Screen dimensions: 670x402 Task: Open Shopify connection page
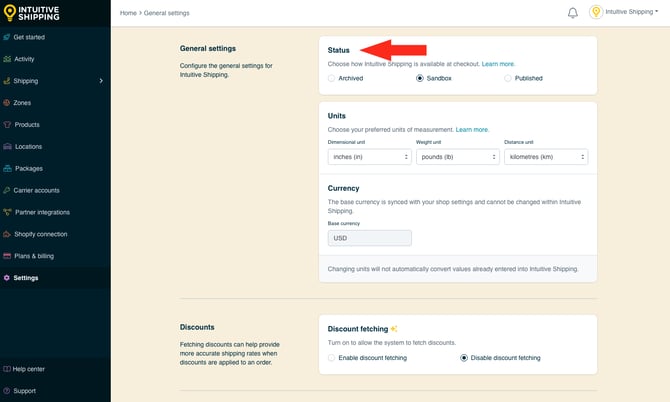[41, 234]
